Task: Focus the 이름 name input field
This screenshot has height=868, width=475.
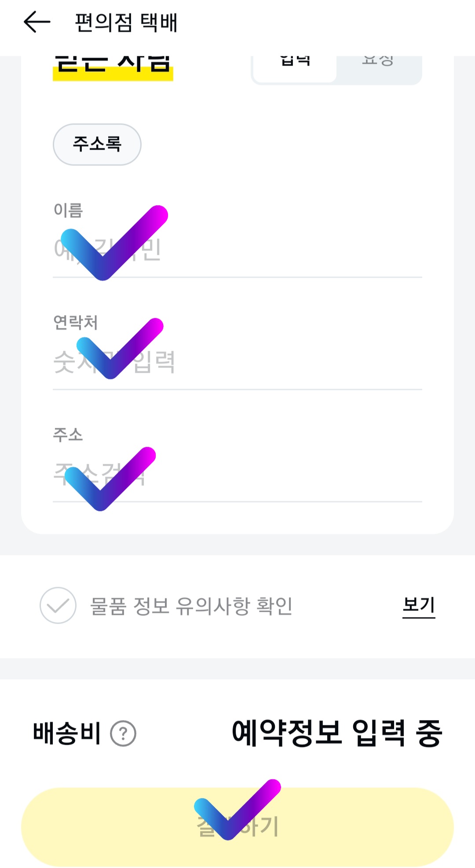Action: pos(237,249)
